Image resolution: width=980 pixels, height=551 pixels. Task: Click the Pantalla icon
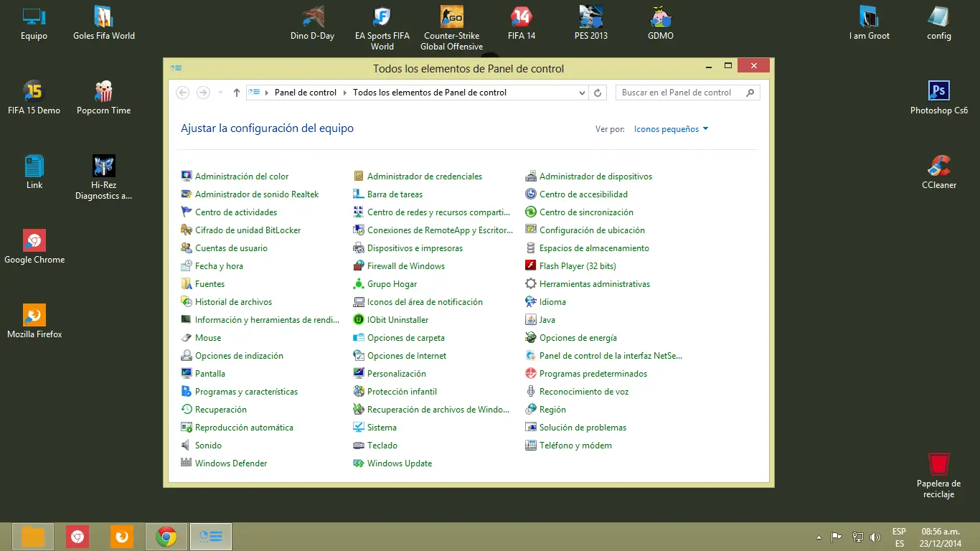[x=187, y=374]
